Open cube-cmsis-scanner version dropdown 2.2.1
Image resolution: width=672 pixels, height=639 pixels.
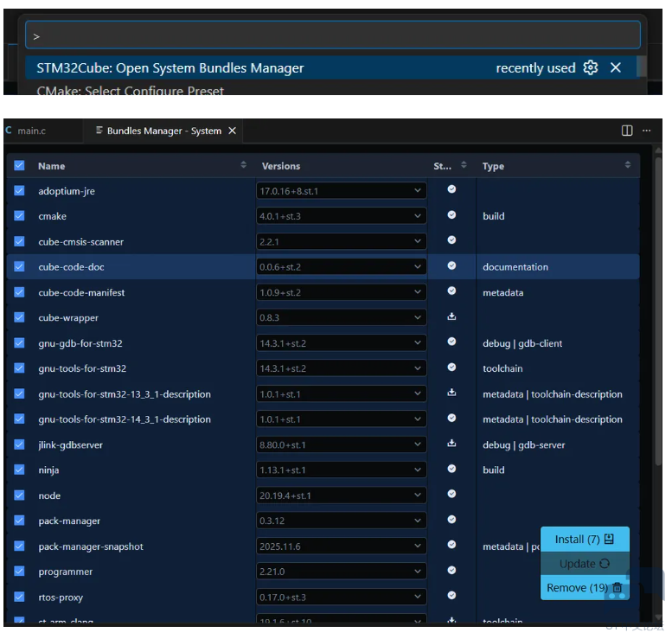(x=341, y=242)
